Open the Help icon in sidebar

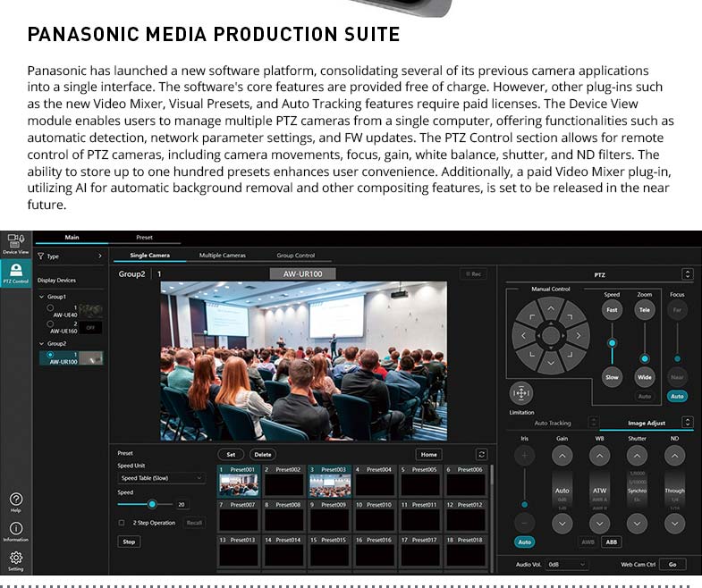[16, 502]
